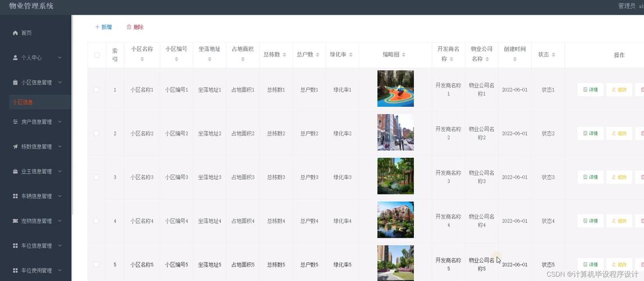This screenshot has height=281, width=644.
Task: Click the paper-plane icon beside 栋数信息管理
Action: coord(15,147)
